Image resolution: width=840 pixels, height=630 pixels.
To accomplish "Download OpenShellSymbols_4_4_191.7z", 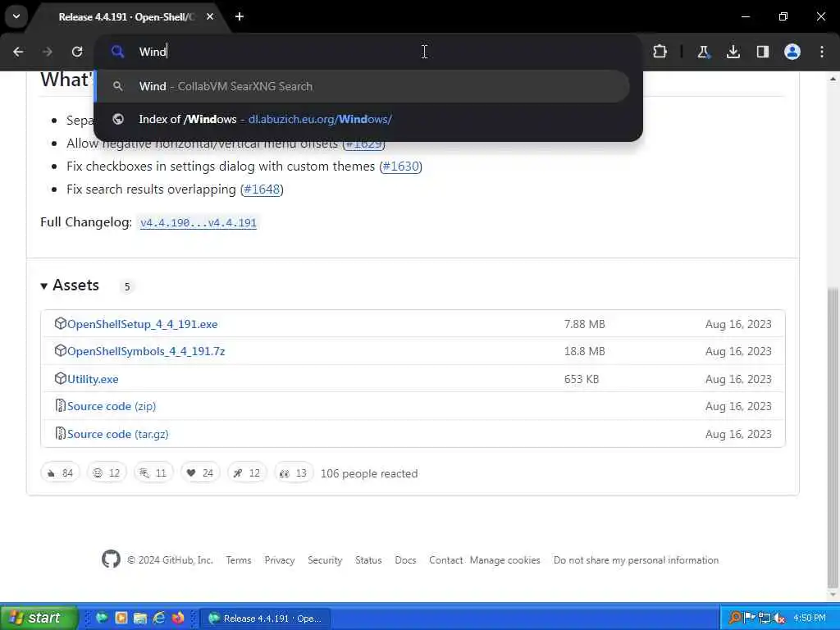I will click(146, 351).
